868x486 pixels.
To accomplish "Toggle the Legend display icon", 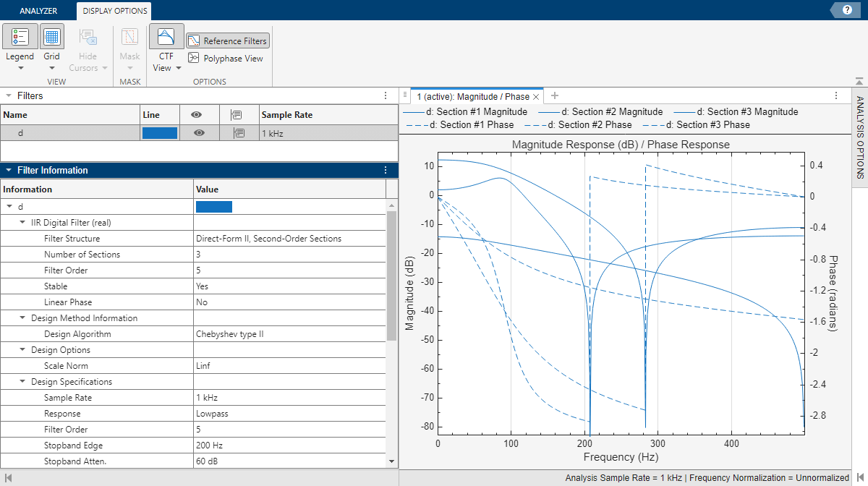I will [20, 36].
